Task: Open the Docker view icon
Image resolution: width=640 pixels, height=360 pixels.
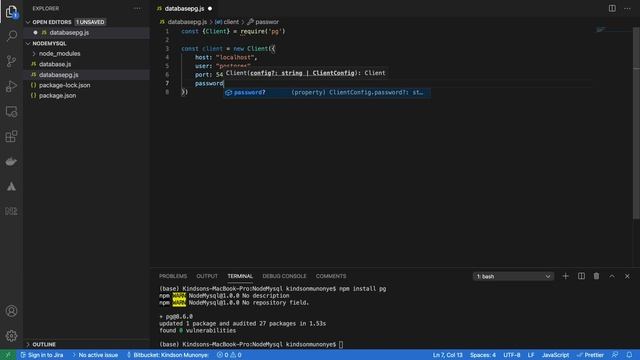Action: click(11, 162)
